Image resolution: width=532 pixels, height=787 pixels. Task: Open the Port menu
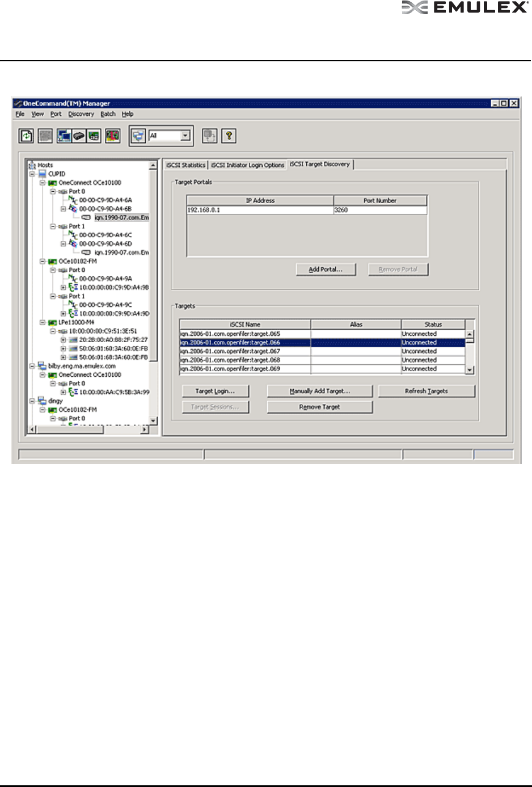pyautogui.click(x=56, y=114)
